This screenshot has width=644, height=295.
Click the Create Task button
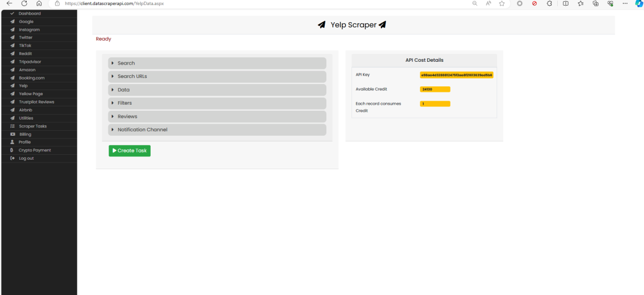(130, 151)
